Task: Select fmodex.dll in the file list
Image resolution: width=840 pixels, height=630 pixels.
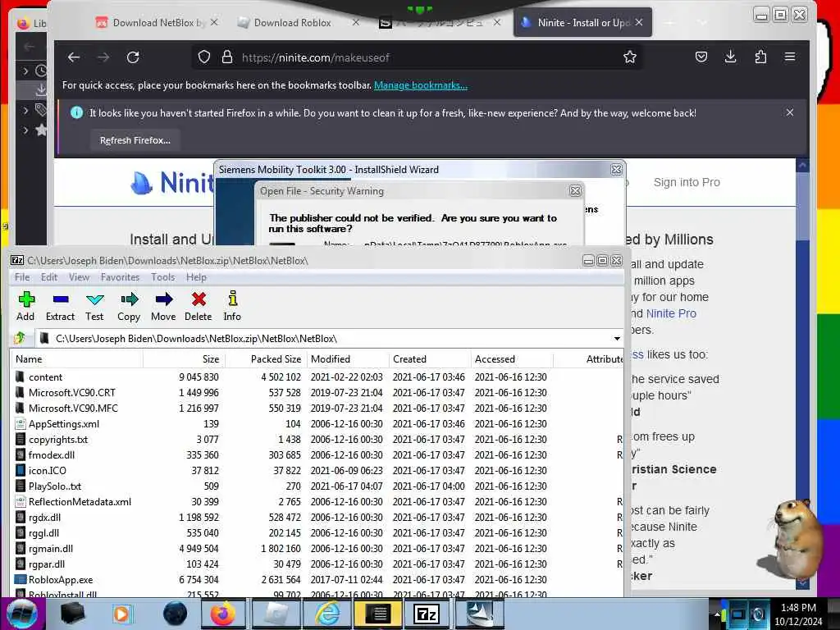Action: point(317,454)
